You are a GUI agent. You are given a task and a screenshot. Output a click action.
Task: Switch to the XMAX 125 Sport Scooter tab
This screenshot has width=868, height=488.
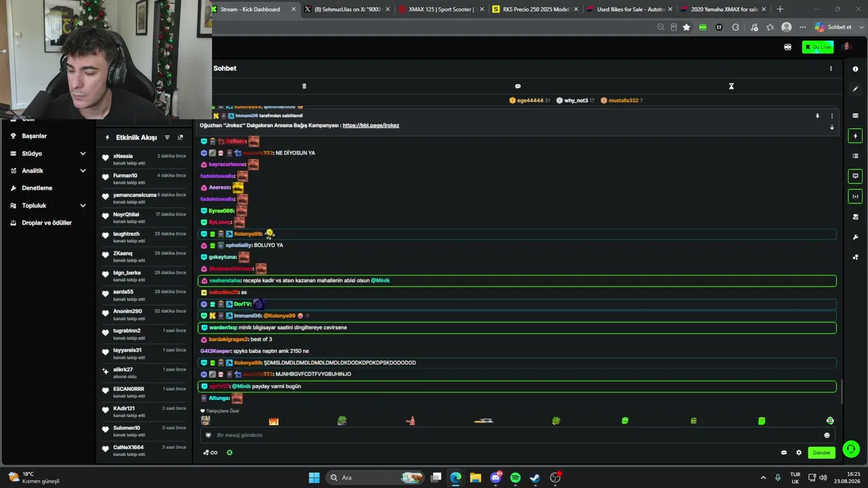441,9
